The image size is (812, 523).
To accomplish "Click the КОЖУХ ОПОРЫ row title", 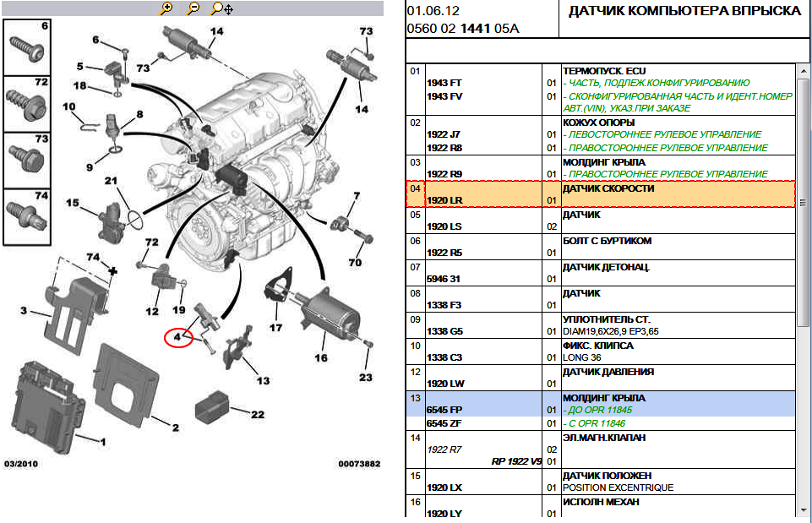I will click(598, 123).
